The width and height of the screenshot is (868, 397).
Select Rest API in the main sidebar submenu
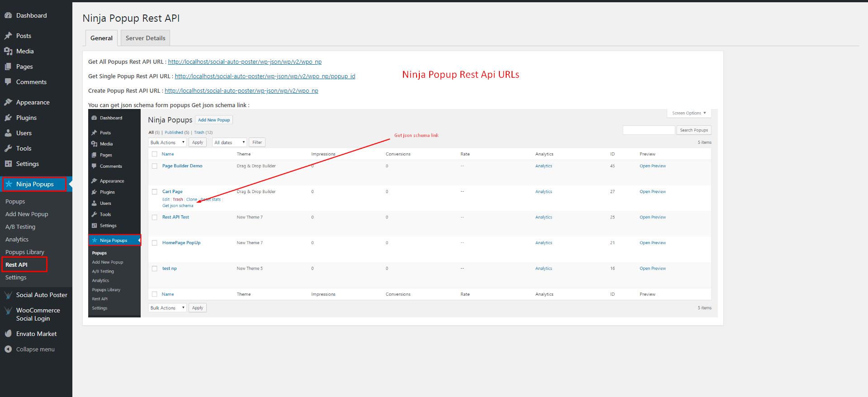(17, 265)
